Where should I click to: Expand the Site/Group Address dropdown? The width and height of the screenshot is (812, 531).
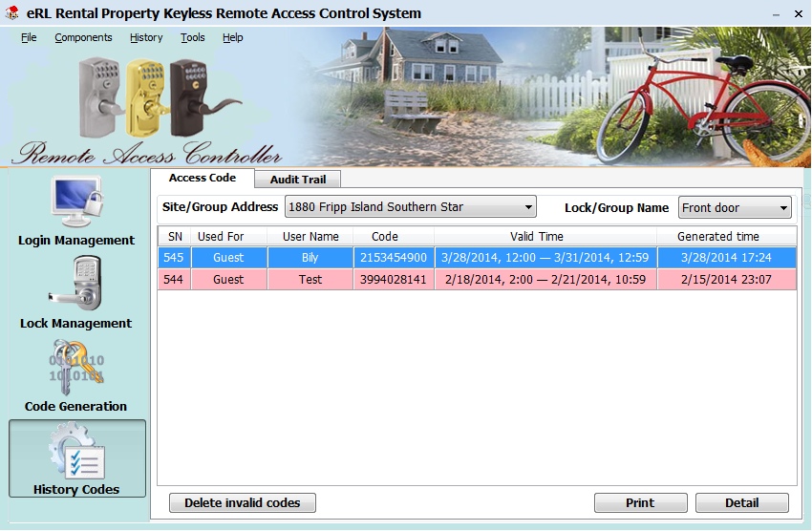(528, 207)
